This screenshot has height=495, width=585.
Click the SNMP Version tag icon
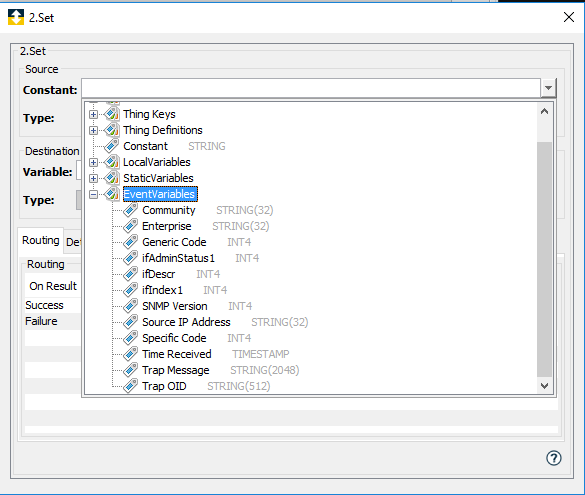(130, 306)
